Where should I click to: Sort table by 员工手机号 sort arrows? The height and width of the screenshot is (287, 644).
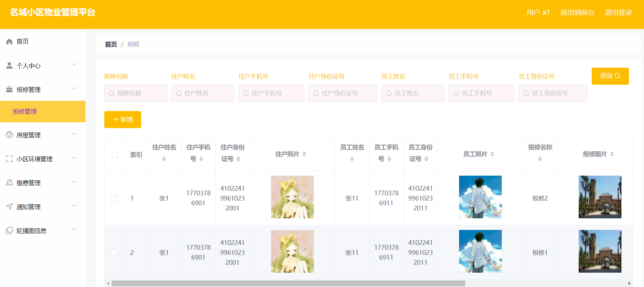pyautogui.click(x=389, y=159)
